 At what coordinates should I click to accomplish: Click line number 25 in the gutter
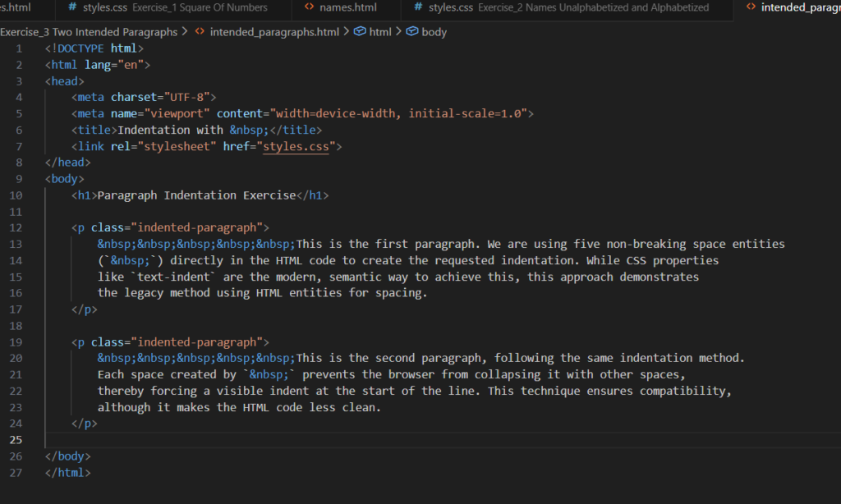tap(18, 441)
